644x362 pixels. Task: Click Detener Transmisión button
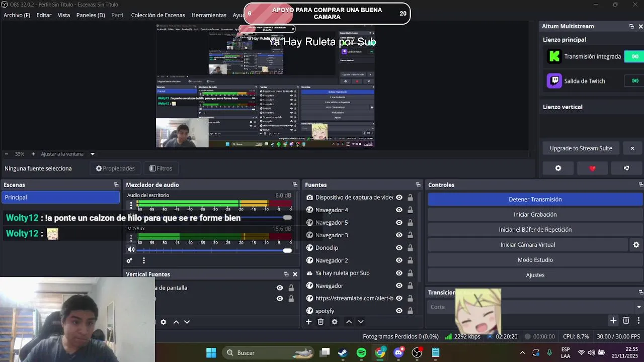[x=535, y=200]
